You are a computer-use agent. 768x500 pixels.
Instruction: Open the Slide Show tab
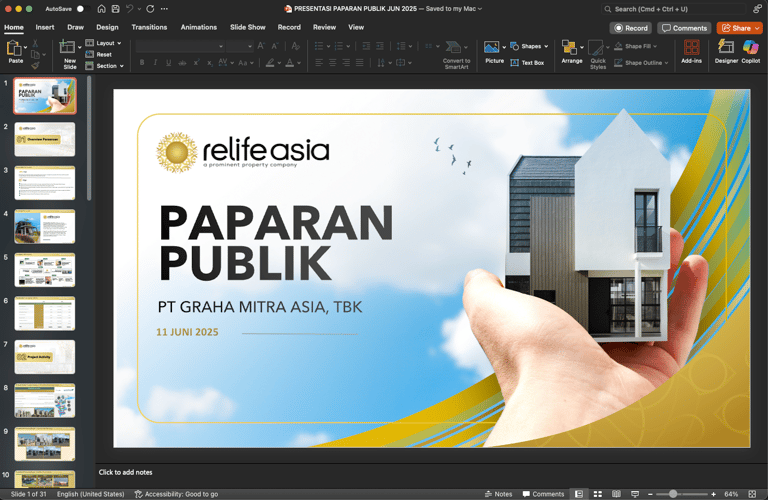coord(248,27)
